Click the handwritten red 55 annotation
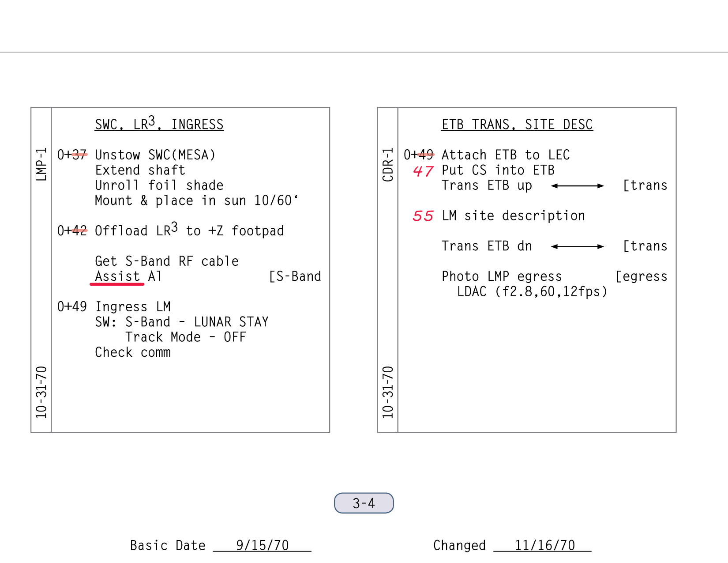Viewport: 728px width, 563px height. (423, 216)
